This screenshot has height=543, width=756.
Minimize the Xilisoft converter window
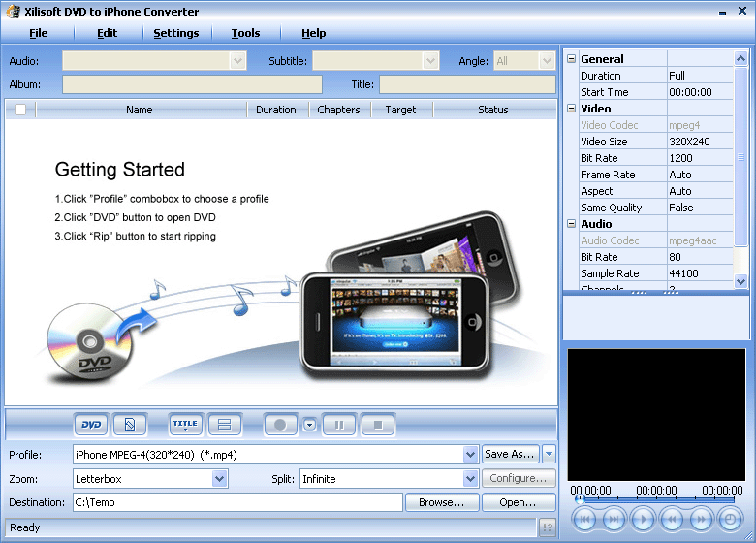[x=722, y=12]
